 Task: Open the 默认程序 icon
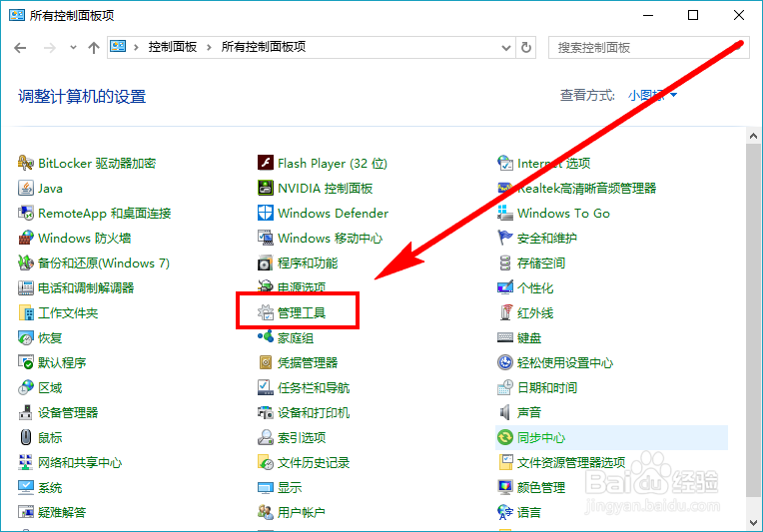tap(25, 362)
